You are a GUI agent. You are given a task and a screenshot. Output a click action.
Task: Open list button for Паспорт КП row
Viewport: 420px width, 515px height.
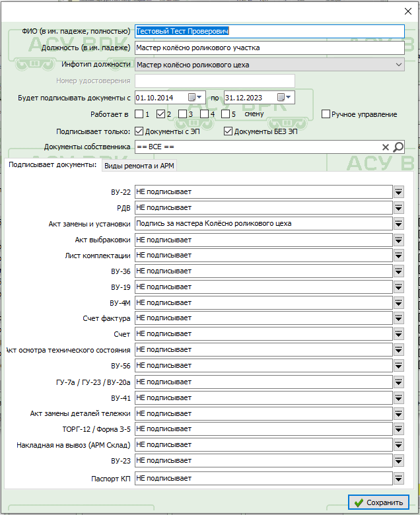(399, 478)
